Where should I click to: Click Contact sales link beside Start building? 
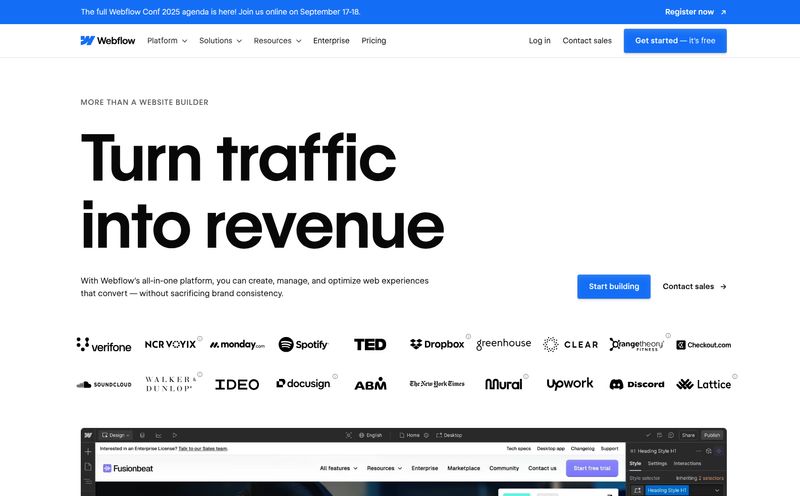[x=688, y=286]
